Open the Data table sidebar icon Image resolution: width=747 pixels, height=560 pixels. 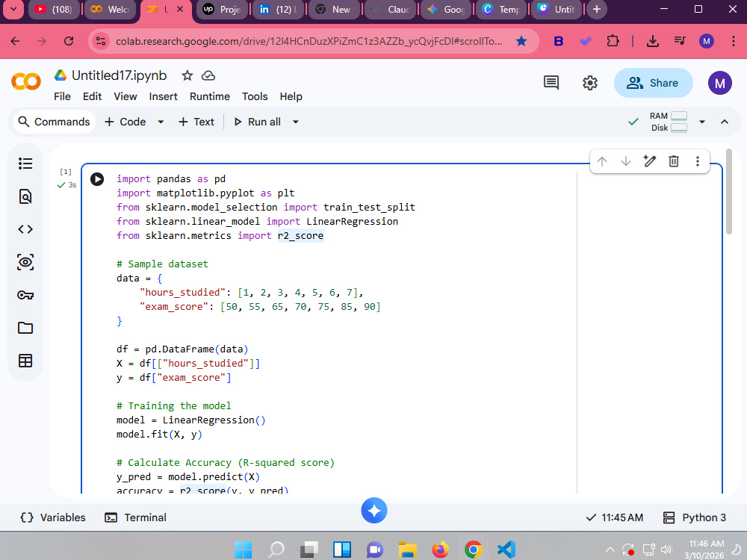point(25,361)
